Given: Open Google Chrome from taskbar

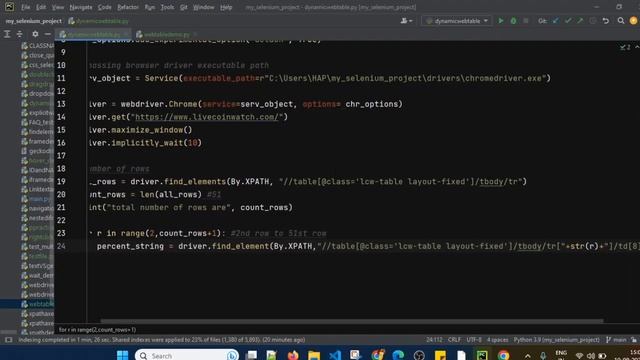Looking at the screenshot, I should [503, 355].
